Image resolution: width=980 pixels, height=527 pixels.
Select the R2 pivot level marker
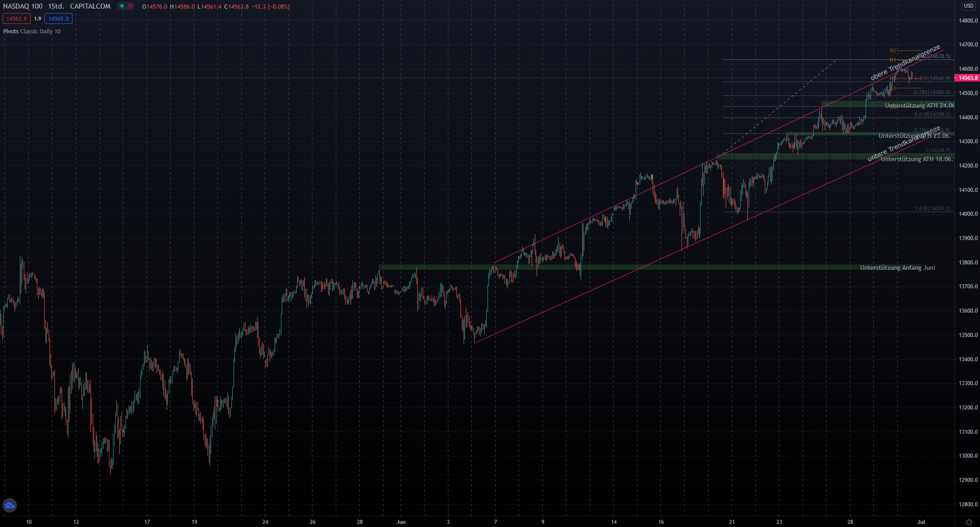[x=893, y=50]
